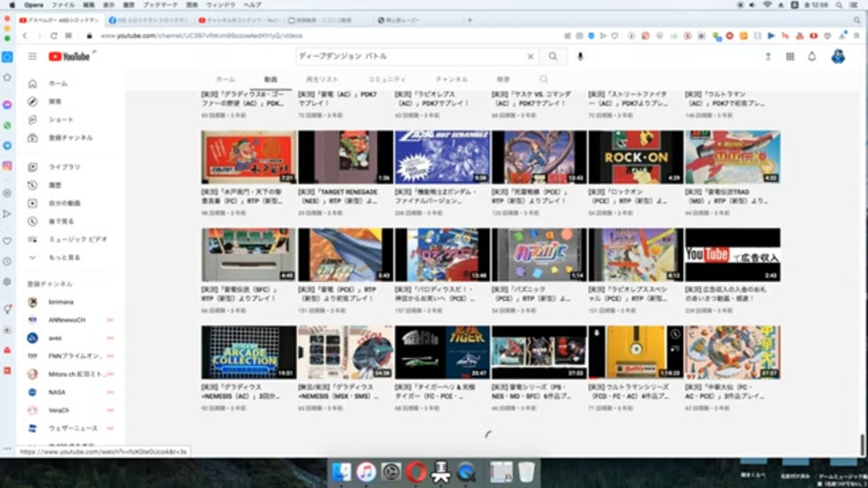Screen dimensions: 868x488
Task: Open the ファイル menu in menu bar
Action: (63, 5)
